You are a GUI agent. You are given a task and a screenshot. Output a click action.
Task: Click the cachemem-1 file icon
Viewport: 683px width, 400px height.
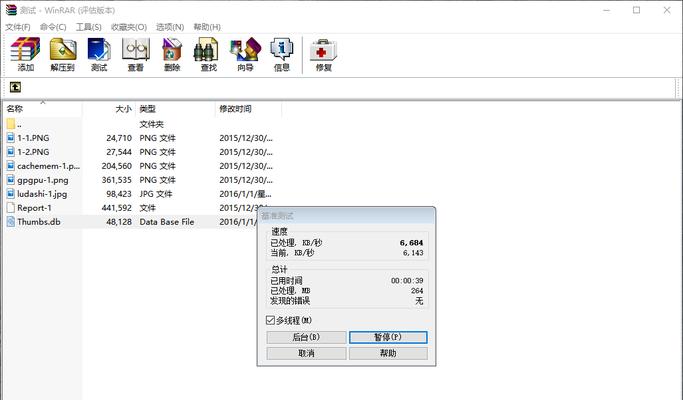click(11, 166)
